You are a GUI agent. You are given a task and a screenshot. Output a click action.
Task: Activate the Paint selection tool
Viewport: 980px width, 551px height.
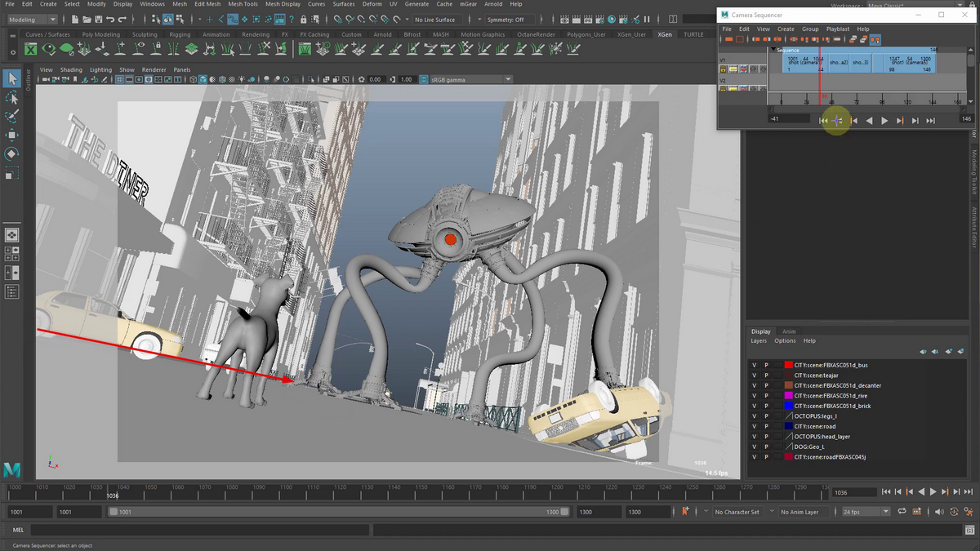tap(11, 116)
